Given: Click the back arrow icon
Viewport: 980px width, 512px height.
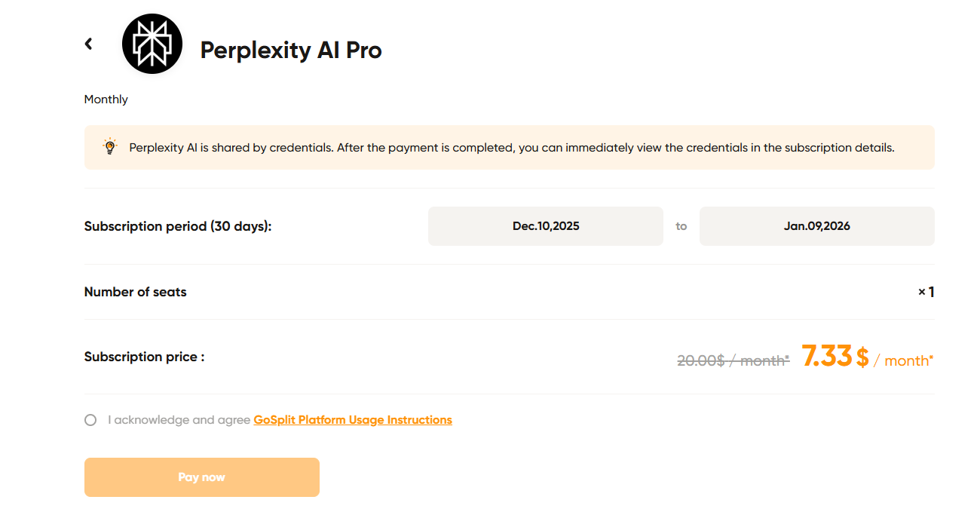Looking at the screenshot, I should click(x=88, y=44).
